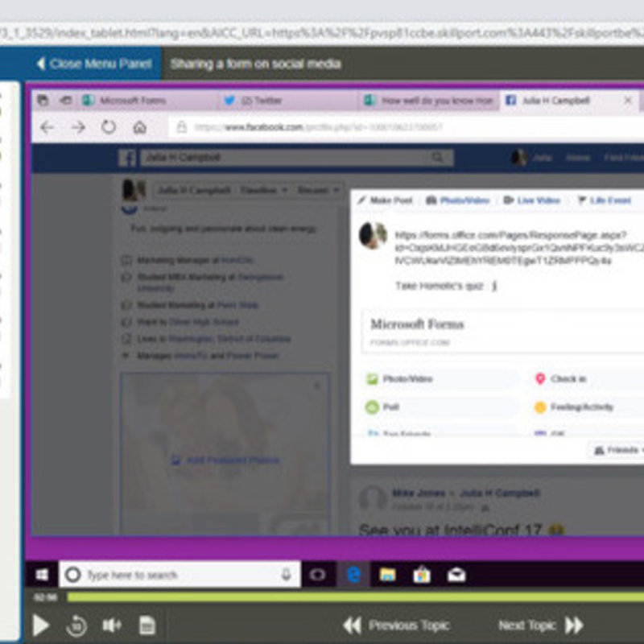Open Mike Jones profile link

coord(418,493)
